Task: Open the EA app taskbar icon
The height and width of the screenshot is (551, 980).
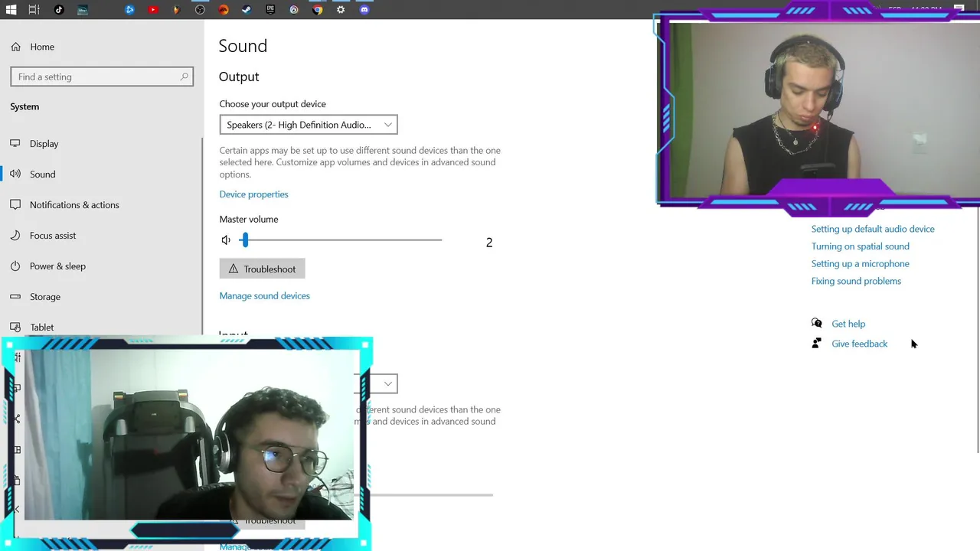Action: coord(224,9)
